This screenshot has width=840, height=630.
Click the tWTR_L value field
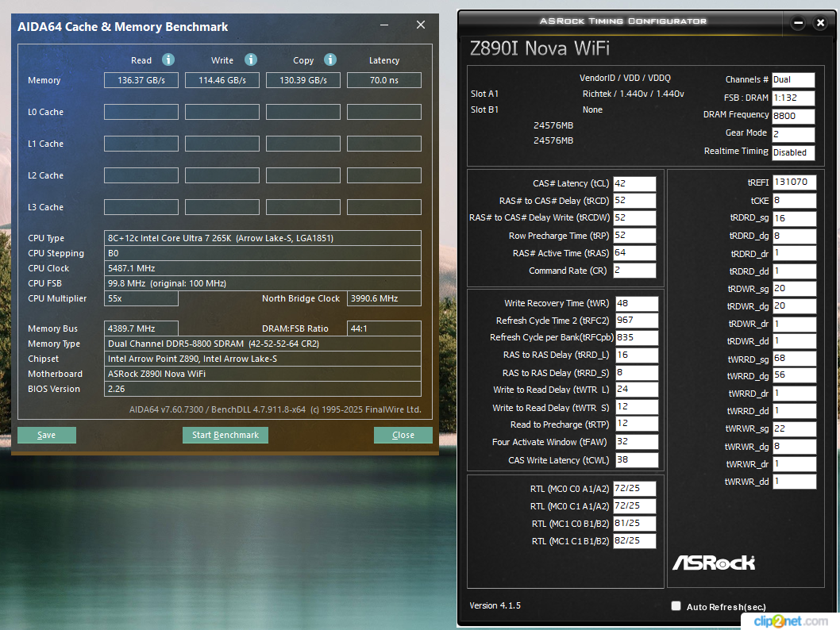(x=637, y=390)
